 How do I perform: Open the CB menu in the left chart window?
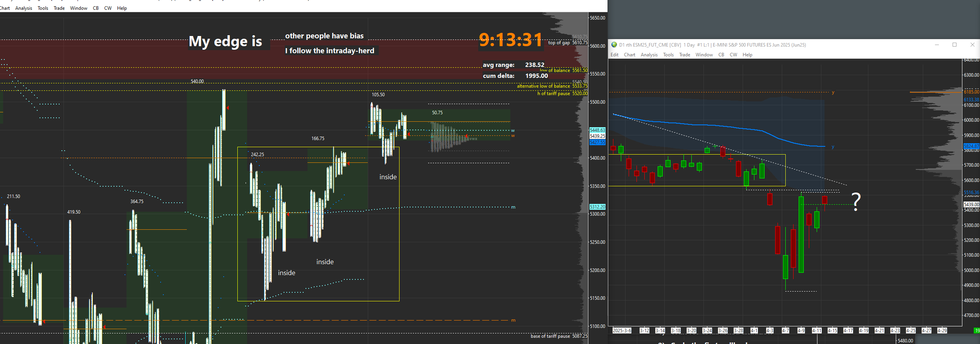(x=96, y=8)
